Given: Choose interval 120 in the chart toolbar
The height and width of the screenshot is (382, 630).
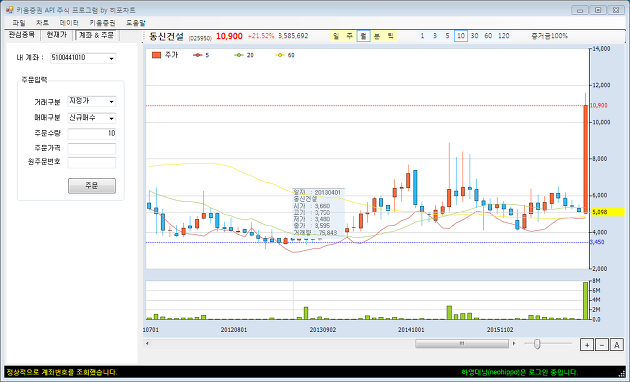Looking at the screenshot, I should [x=504, y=36].
